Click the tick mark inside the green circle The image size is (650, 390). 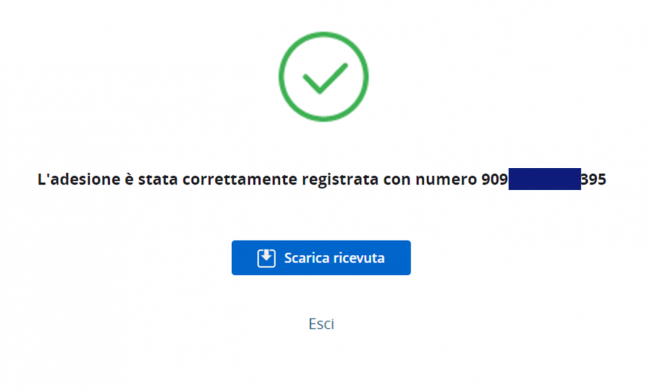pos(325,78)
